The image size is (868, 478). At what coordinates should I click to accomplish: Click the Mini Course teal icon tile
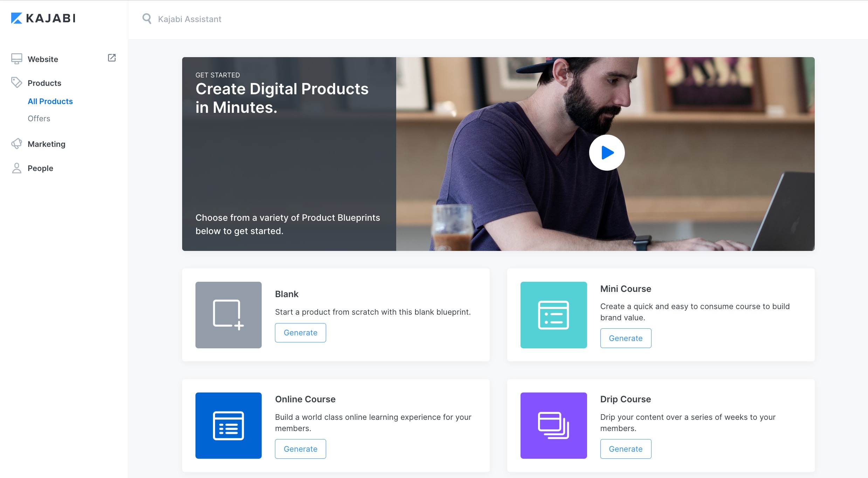(553, 315)
